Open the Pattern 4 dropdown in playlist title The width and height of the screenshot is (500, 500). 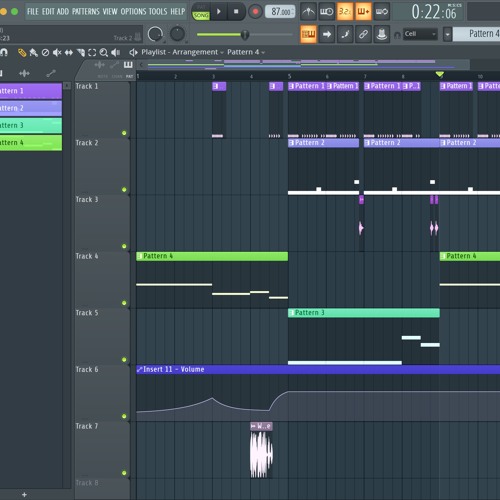pos(246,52)
